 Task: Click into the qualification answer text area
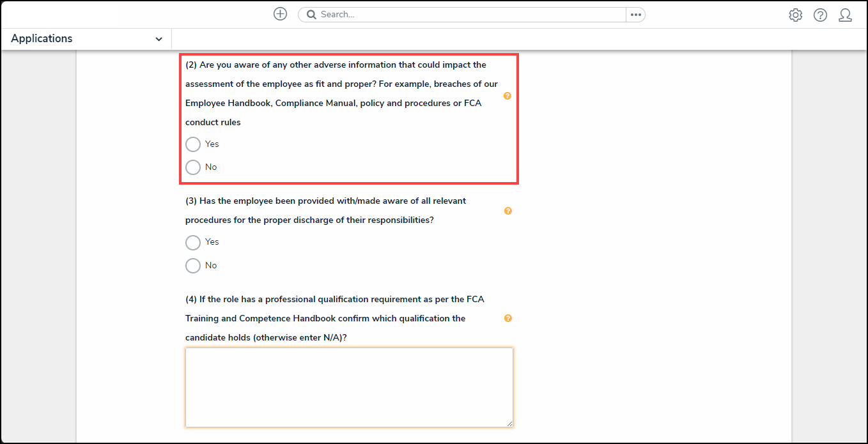(349, 387)
